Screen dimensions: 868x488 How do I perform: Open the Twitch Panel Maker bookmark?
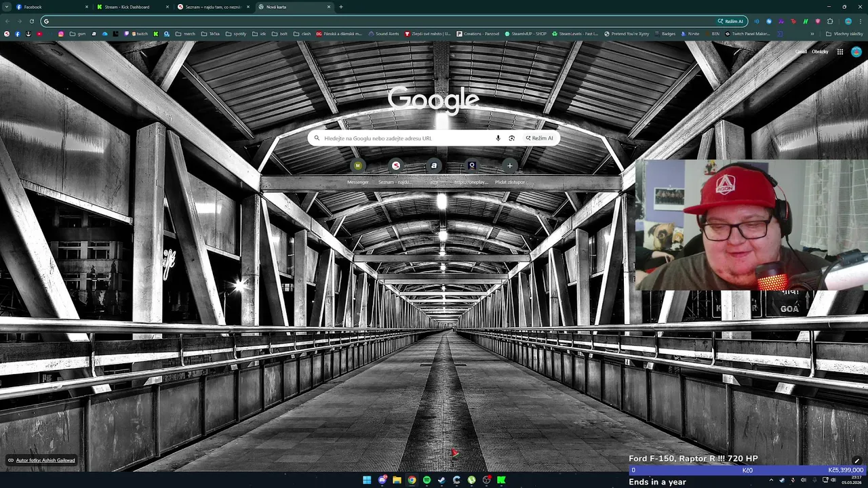[x=748, y=34]
